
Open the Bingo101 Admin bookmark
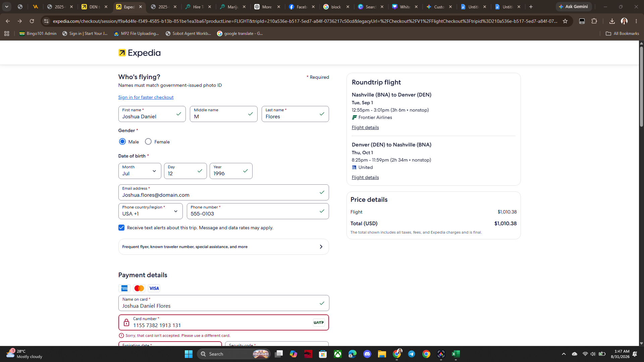click(x=38, y=34)
